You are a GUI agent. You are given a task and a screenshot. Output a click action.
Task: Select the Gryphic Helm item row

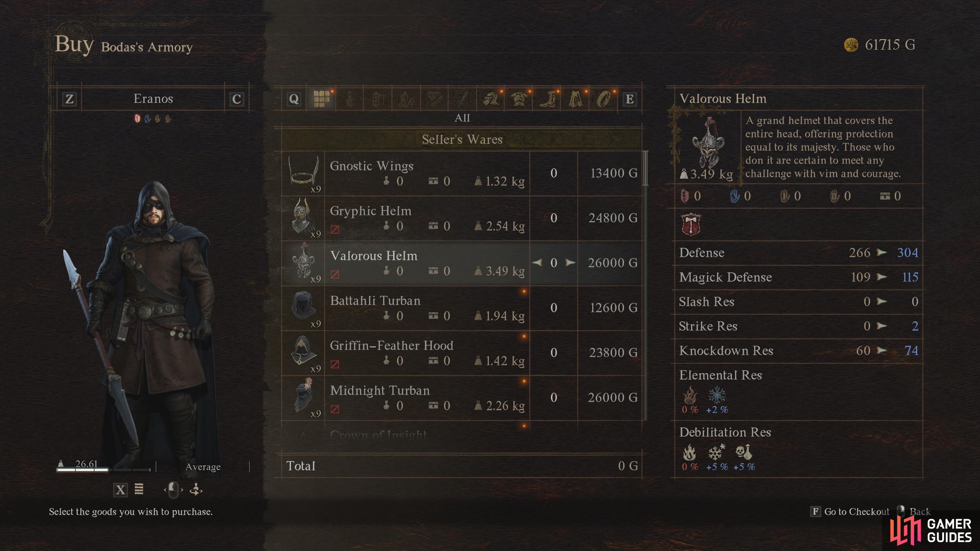coord(462,218)
